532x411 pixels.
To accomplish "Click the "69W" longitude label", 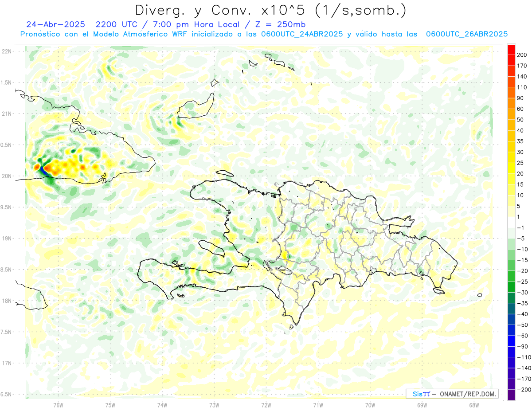I will 422,405.
